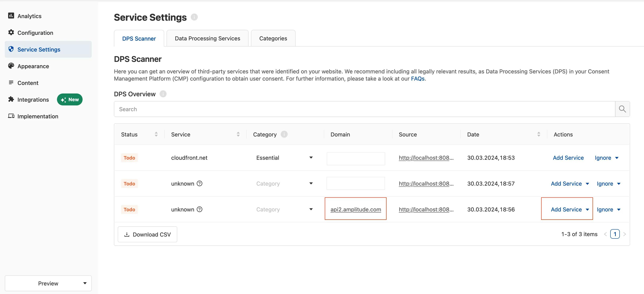Switch to Data Processing Services tab
Image resolution: width=644 pixels, height=294 pixels.
(x=207, y=38)
